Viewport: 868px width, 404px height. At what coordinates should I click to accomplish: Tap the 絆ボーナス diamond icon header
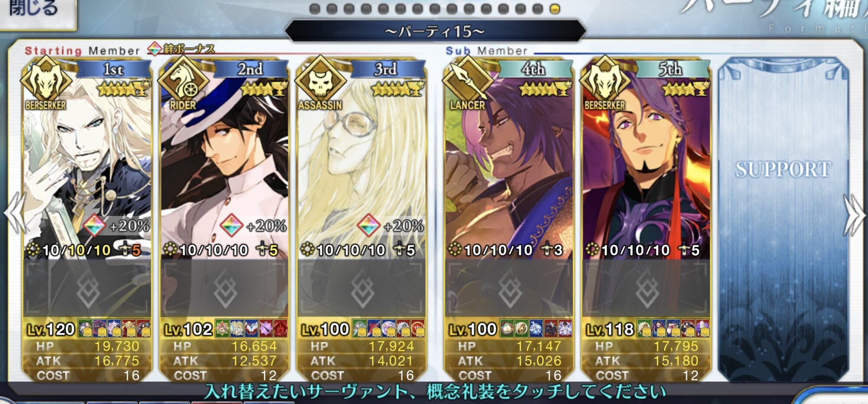click(x=155, y=49)
